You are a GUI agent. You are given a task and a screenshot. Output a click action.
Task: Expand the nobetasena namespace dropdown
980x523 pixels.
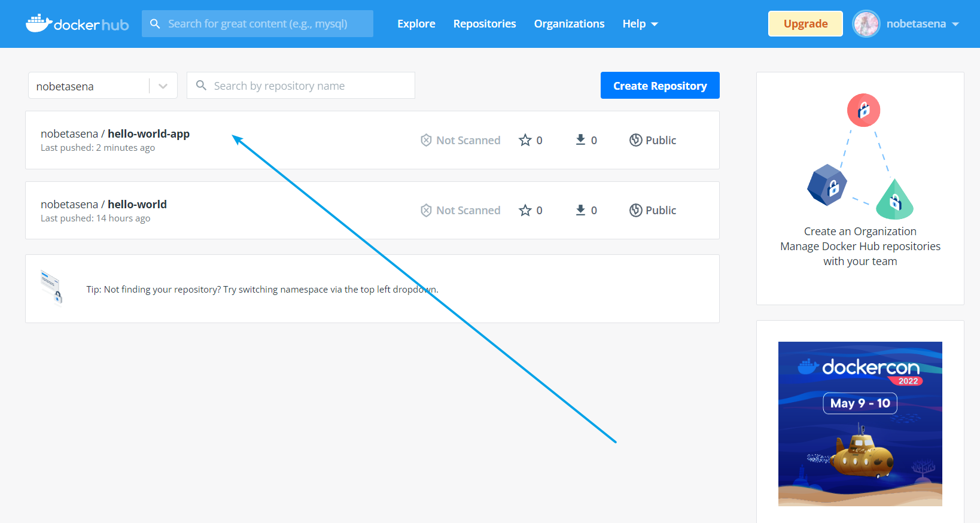163,86
